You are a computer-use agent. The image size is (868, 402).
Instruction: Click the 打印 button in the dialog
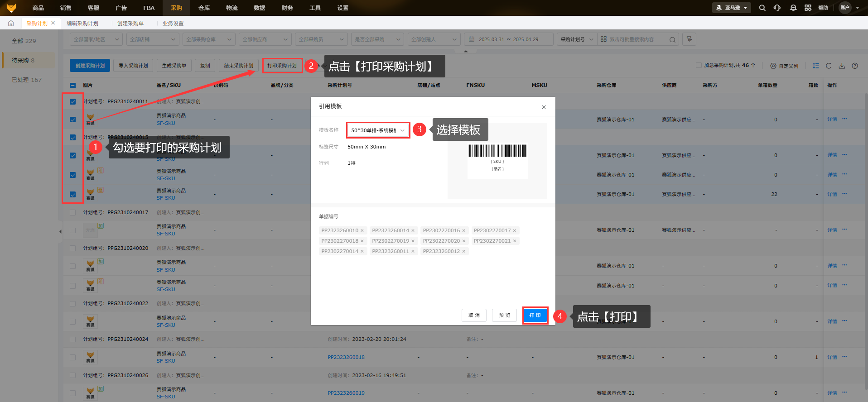[535, 315]
